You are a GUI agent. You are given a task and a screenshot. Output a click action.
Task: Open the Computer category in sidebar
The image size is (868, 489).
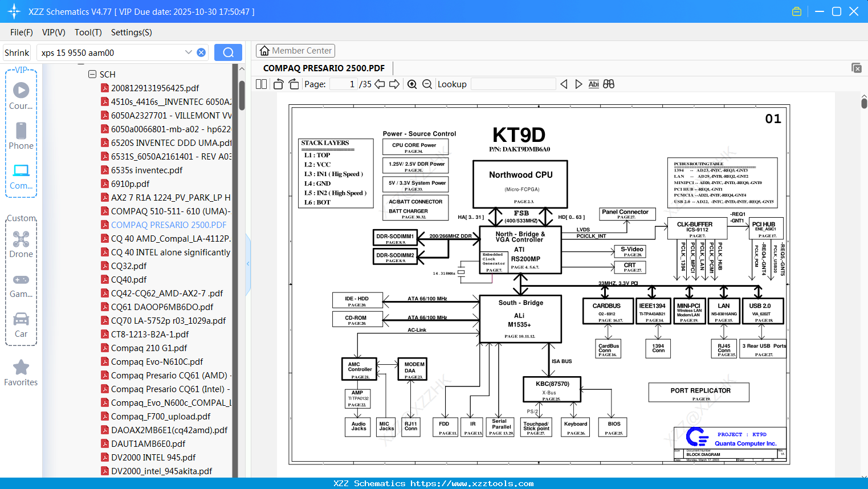[21, 176]
